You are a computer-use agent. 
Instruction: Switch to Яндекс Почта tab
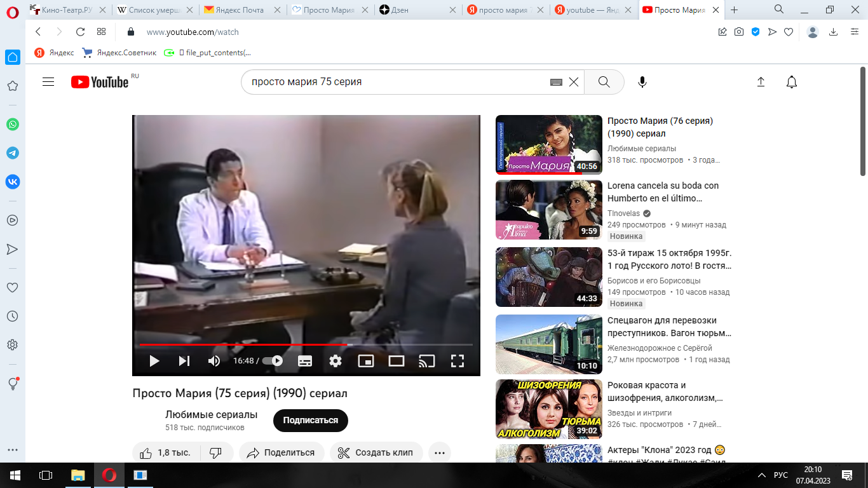coord(241,10)
